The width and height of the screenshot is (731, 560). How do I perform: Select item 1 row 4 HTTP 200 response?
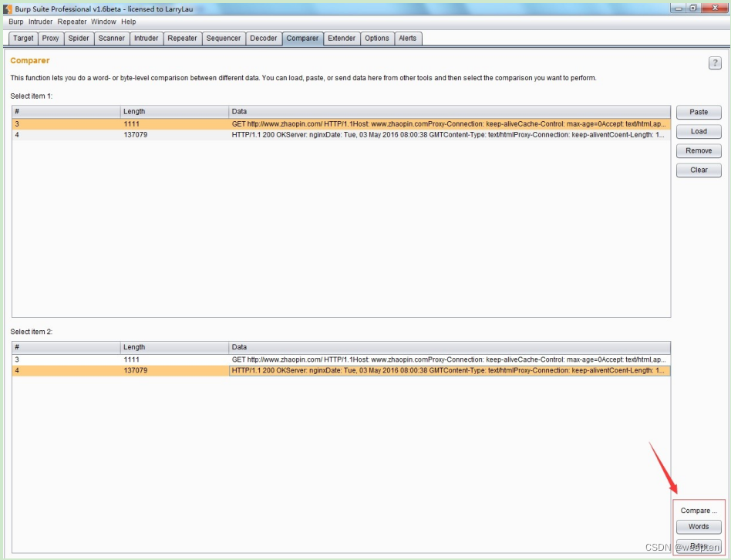pyautogui.click(x=342, y=135)
